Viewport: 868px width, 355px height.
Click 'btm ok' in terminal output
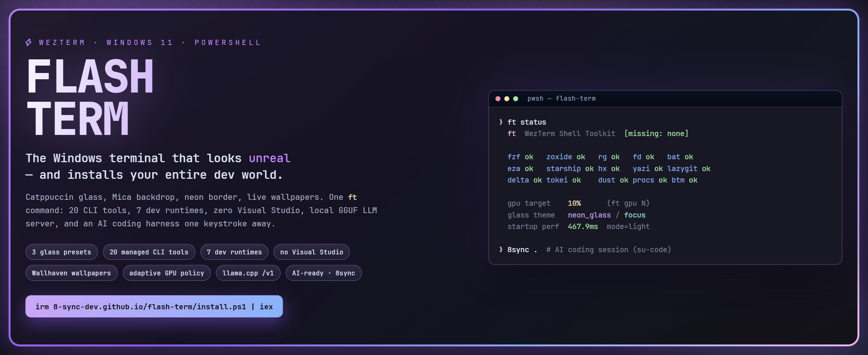[x=685, y=180]
